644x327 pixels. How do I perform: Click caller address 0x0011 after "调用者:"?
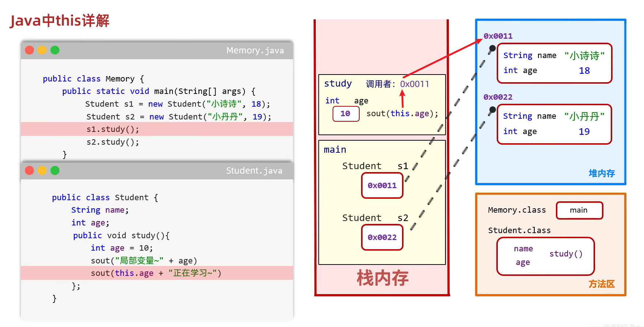[414, 84]
